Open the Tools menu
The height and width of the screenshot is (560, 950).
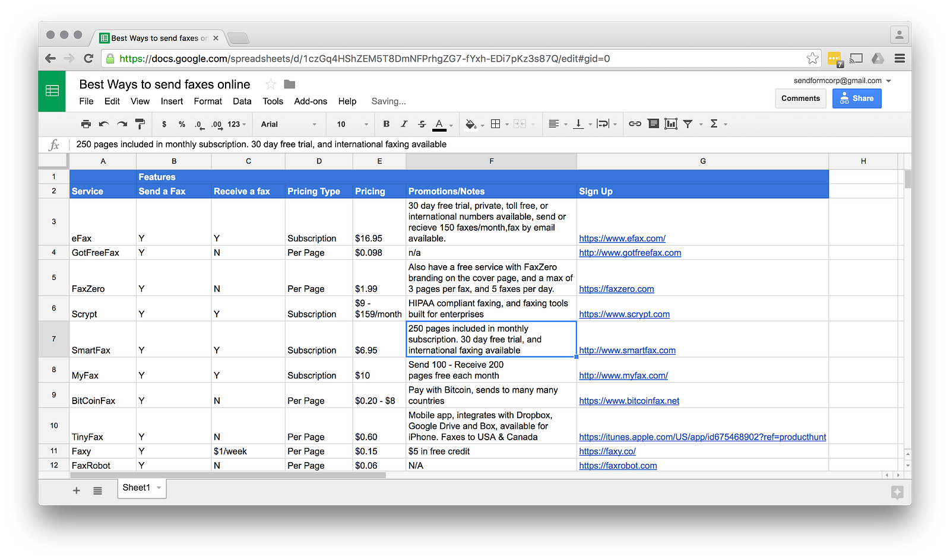click(x=273, y=101)
